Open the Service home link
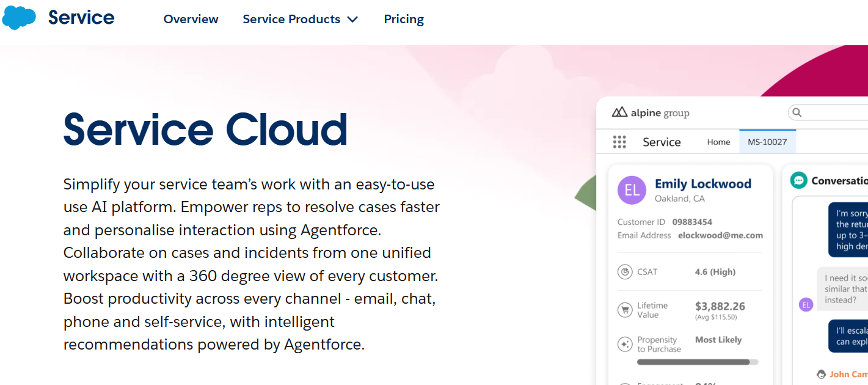Viewport: 868px width, 385px height. point(81,18)
